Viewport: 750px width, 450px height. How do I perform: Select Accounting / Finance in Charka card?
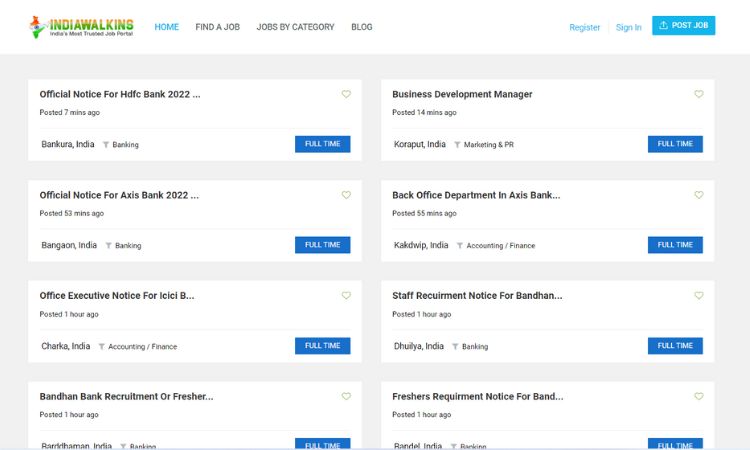point(143,346)
